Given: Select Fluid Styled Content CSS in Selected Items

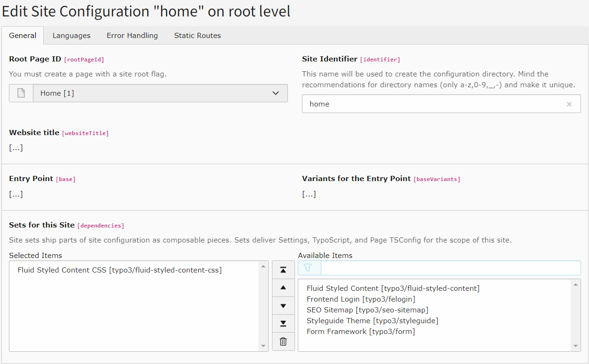Looking at the screenshot, I should [x=119, y=270].
